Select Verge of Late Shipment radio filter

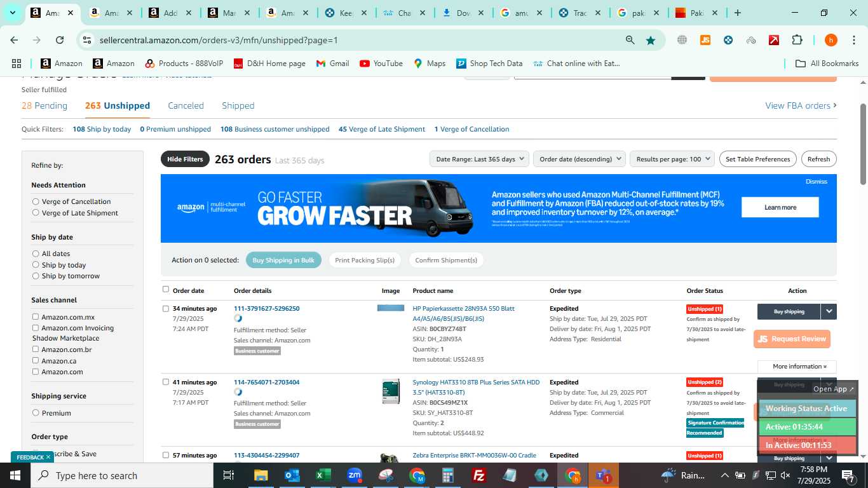click(x=36, y=213)
